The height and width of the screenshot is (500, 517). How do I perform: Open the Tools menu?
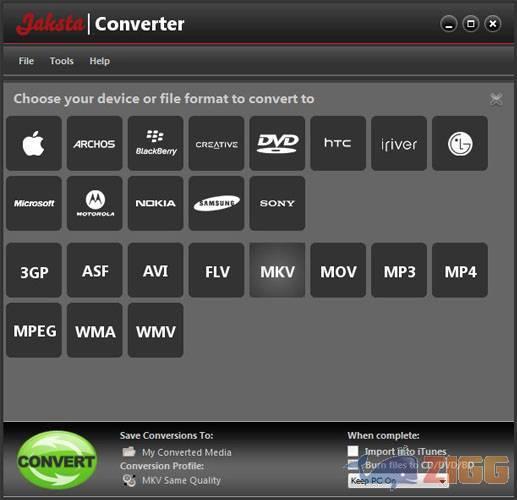(x=62, y=61)
